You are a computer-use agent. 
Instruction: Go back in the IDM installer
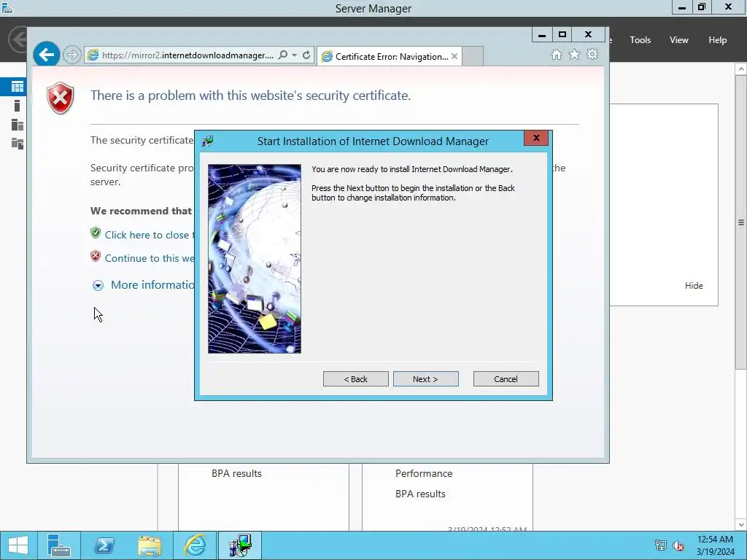(x=355, y=379)
